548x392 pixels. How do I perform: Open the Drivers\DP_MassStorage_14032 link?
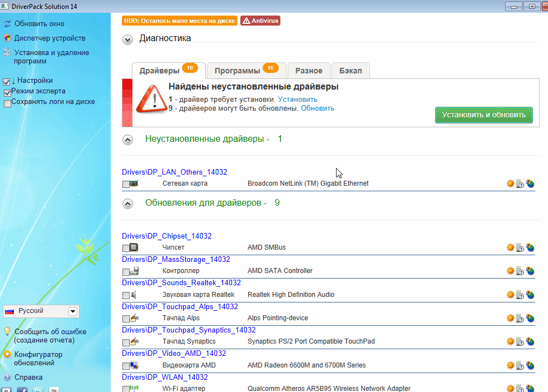176,259
